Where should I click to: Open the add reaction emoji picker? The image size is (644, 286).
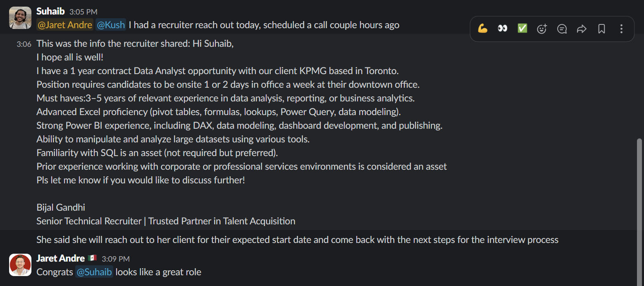(x=542, y=29)
